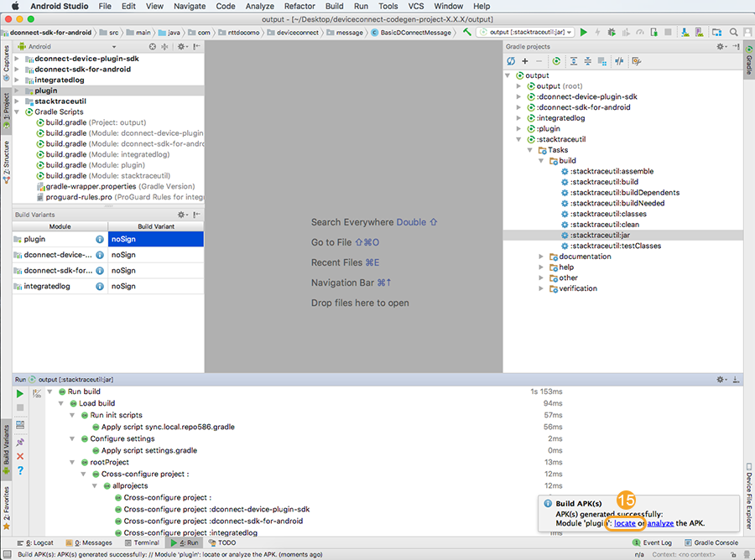
Task: Click the info icon for plugin module
Action: tap(100, 239)
